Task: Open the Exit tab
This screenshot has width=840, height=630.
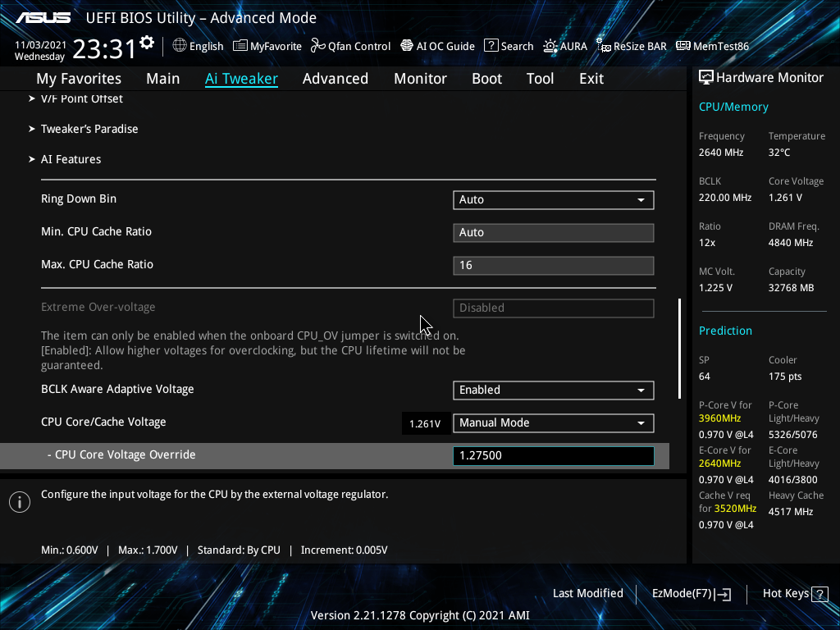Action: tap(591, 79)
